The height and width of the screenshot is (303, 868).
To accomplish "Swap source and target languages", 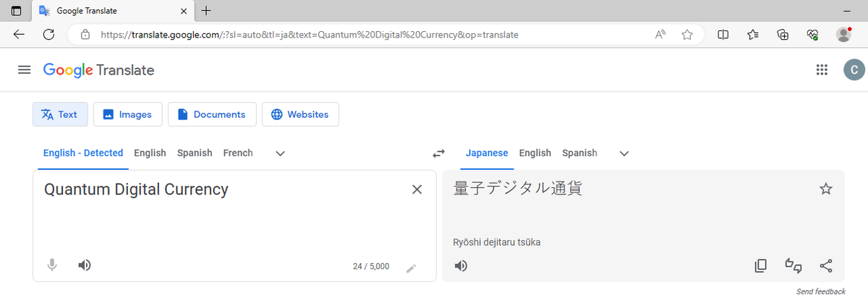I will (439, 153).
